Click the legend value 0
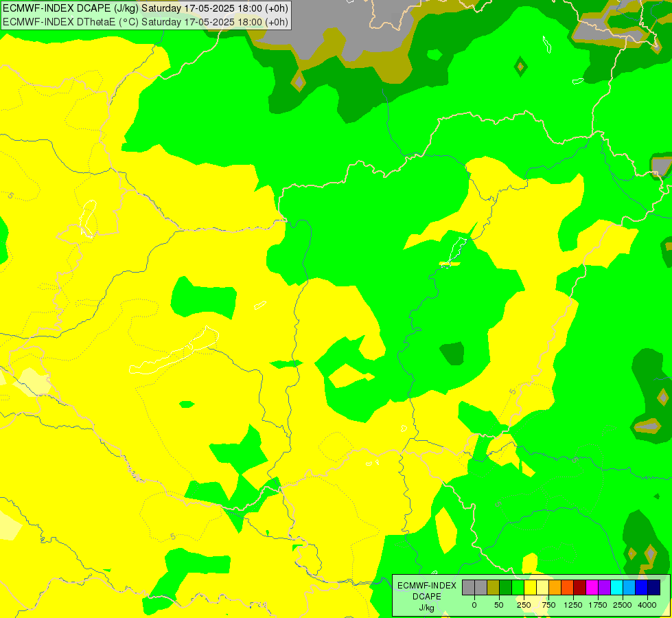The width and height of the screenshot is (672, 618). click(x=474, y=605)
